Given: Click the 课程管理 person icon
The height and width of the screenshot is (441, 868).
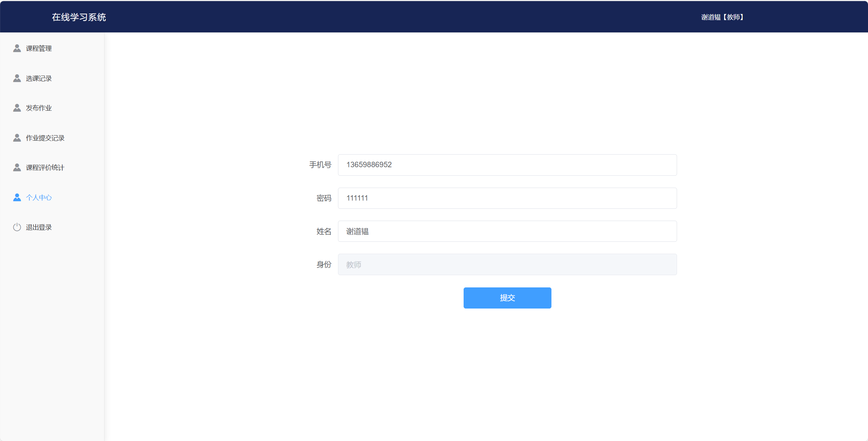Looking at the screenshot, I should [x=17, y=48].
